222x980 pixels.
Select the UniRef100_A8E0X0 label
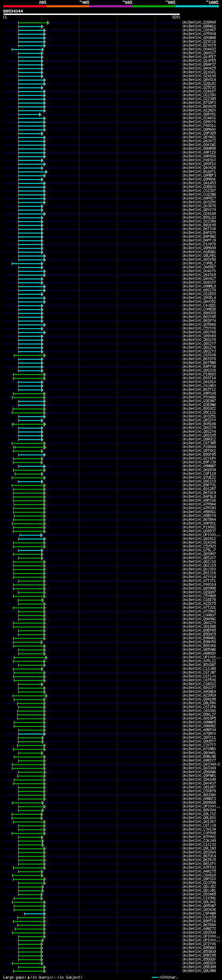199,963
